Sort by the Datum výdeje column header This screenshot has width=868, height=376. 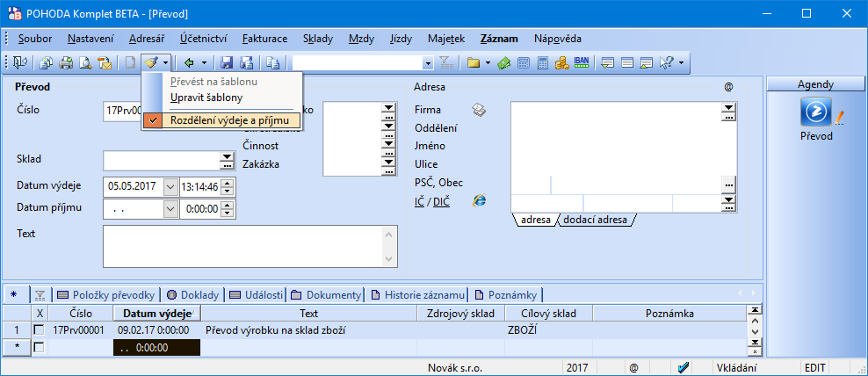156,314
